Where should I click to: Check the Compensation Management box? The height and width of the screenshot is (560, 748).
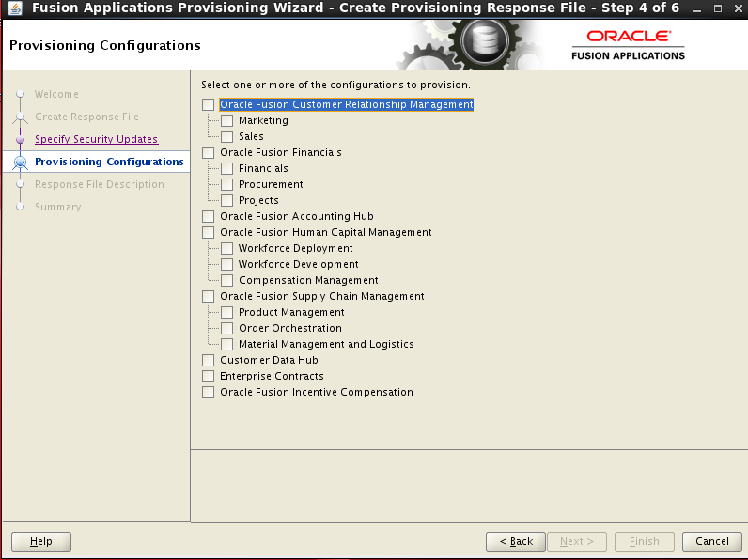point(227,281)
